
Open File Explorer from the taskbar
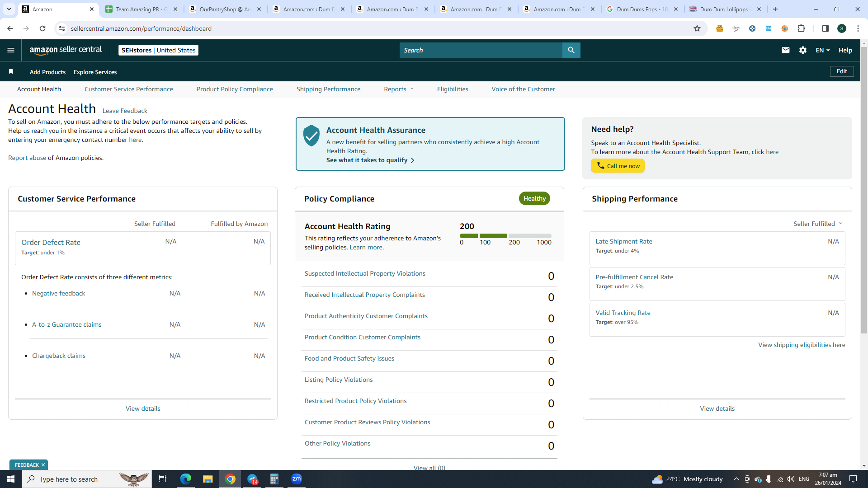pos(208,479)
